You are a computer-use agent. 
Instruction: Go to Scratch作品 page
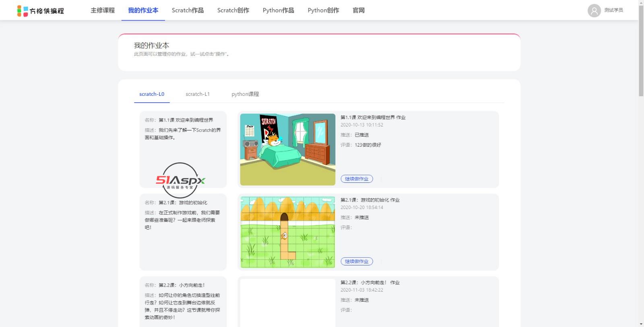tap(188, 10)
